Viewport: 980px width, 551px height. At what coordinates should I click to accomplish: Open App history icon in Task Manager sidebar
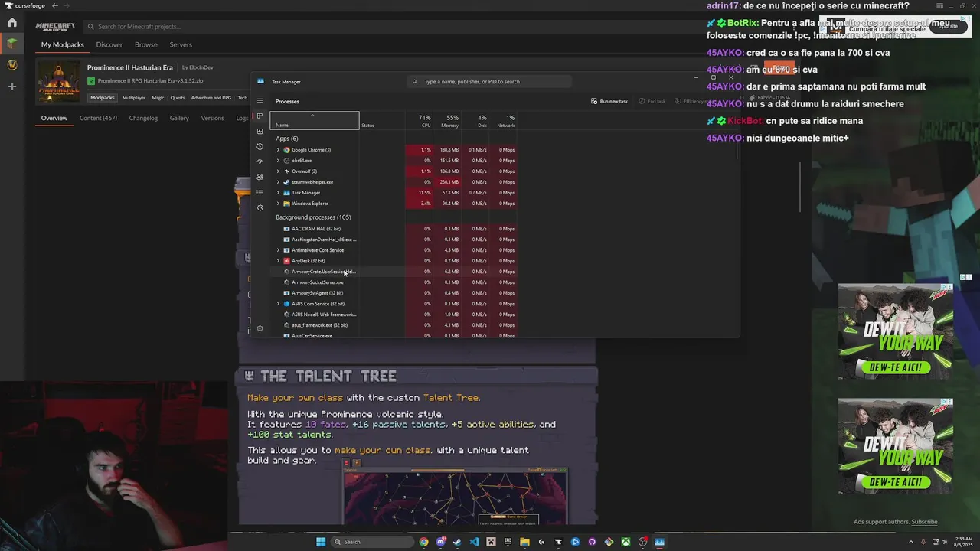(260, 146)
